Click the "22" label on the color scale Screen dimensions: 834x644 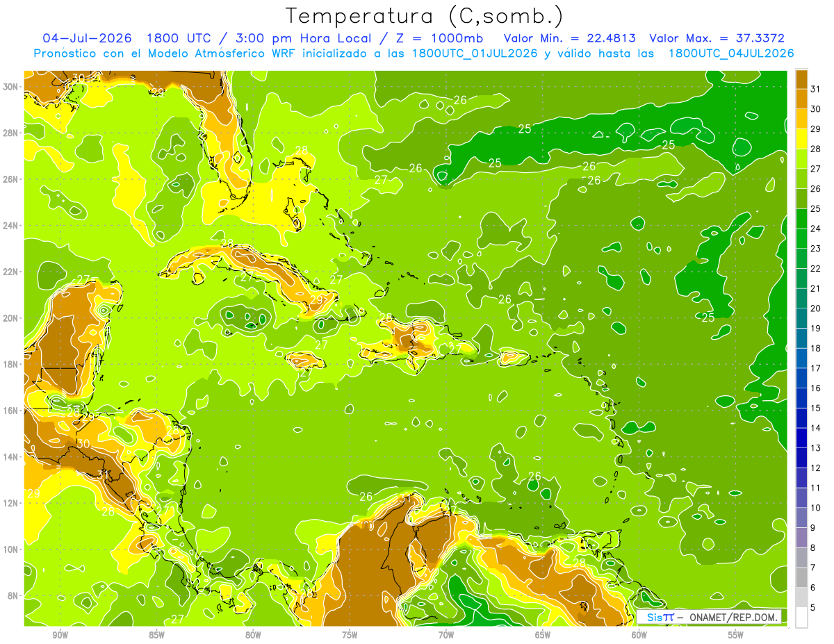click(x=816, y=268)
